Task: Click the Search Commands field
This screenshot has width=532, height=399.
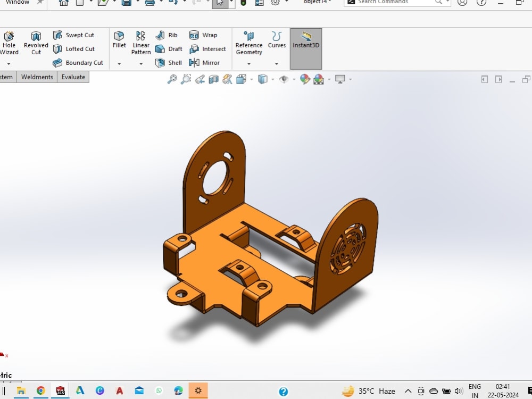Action: tap(394, 2)
